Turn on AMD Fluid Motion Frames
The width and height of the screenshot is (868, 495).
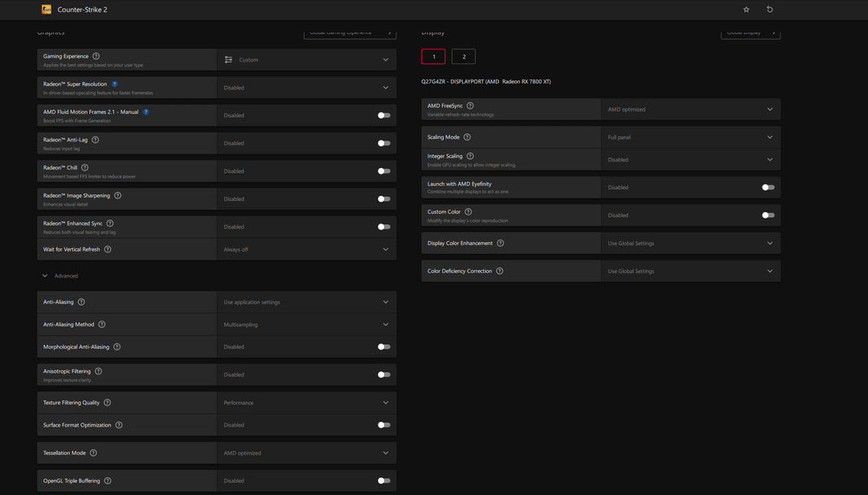384,116
